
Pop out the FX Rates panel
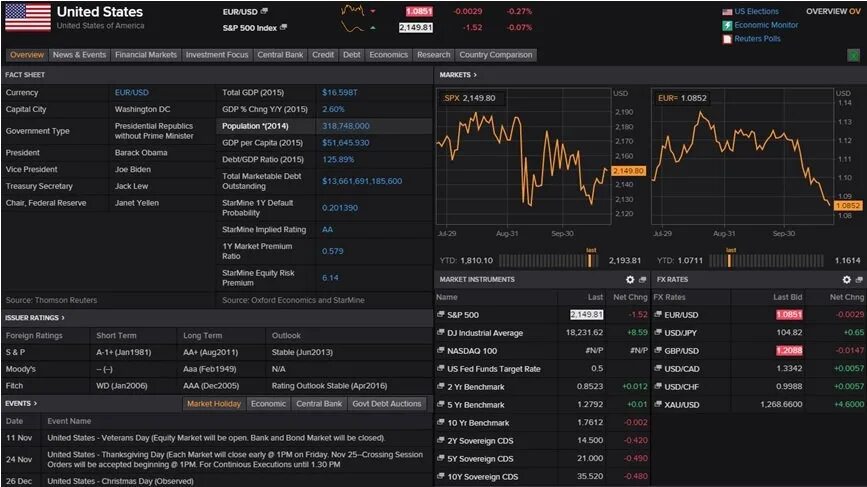click(x=859, y=280)
